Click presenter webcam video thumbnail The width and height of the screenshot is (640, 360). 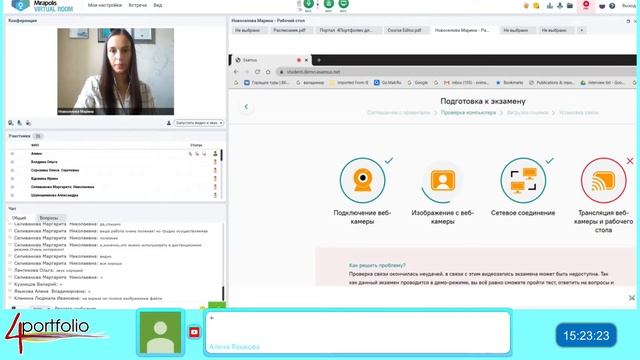pos(116,71)
